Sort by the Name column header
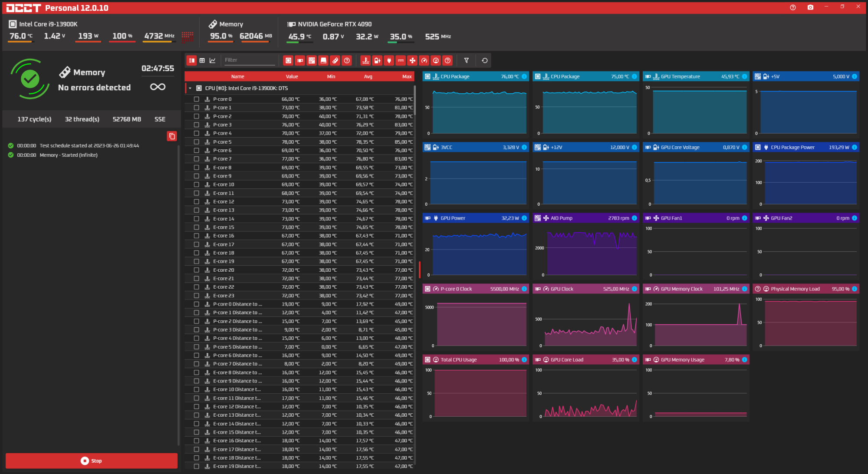This screenshot has height=474, width=868. [238, 76]
